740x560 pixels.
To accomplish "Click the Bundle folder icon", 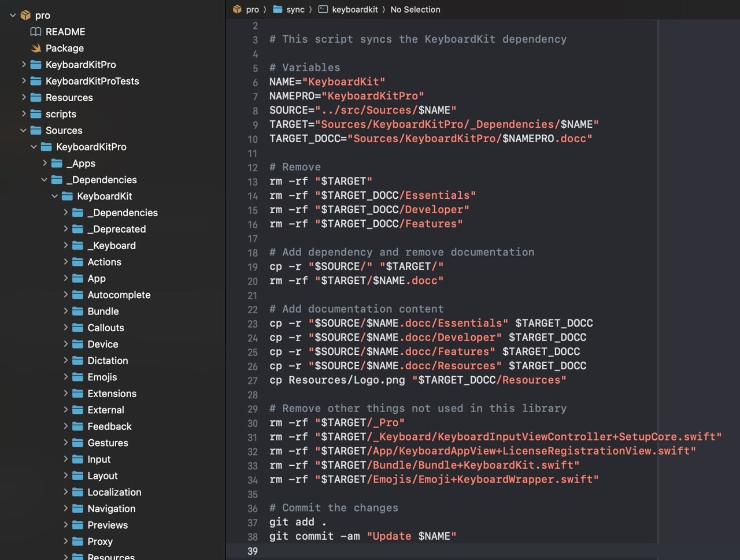I will tap(77, 311).
